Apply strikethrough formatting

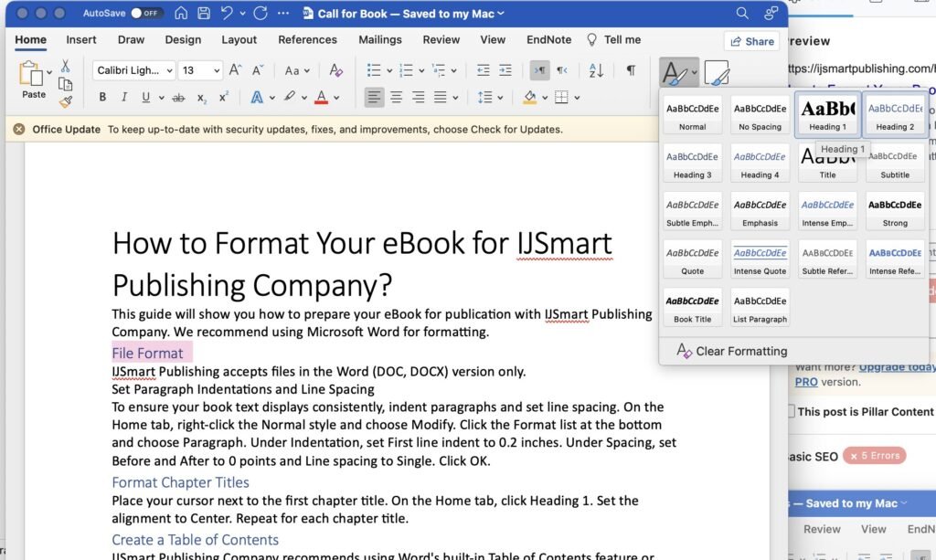(178, 97)
